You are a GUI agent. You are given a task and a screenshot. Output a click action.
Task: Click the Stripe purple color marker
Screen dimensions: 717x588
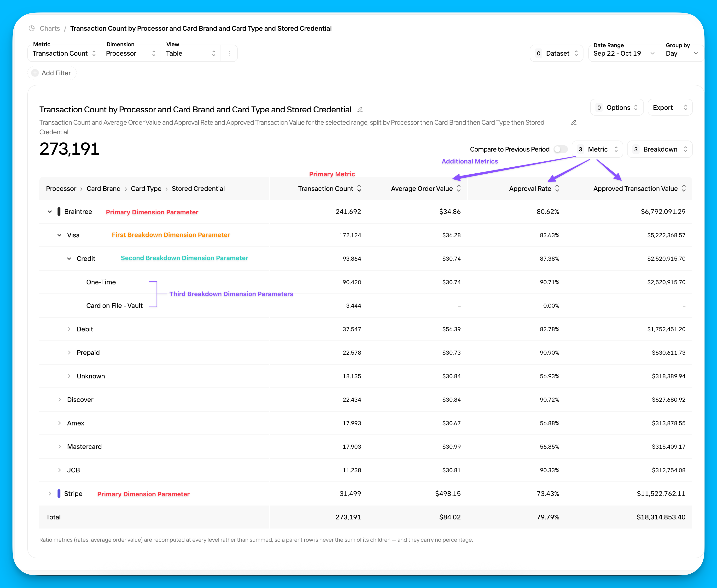[x=59, y=494]
